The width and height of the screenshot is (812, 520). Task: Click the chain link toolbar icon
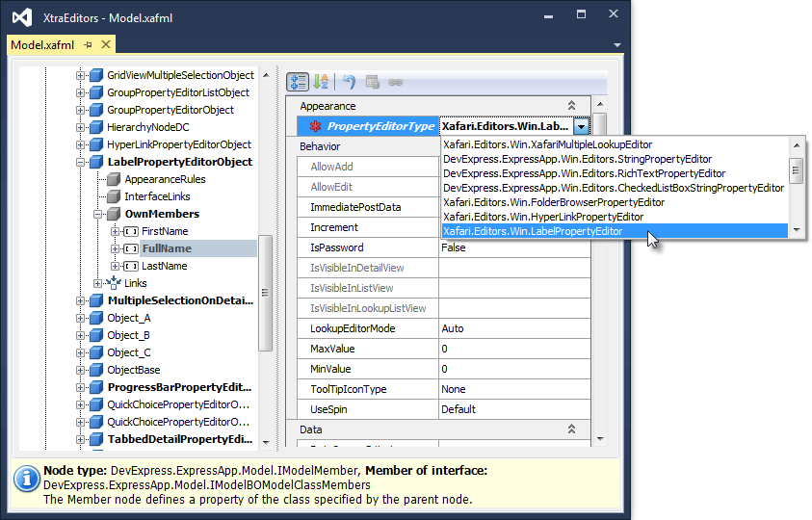(395, 83)
